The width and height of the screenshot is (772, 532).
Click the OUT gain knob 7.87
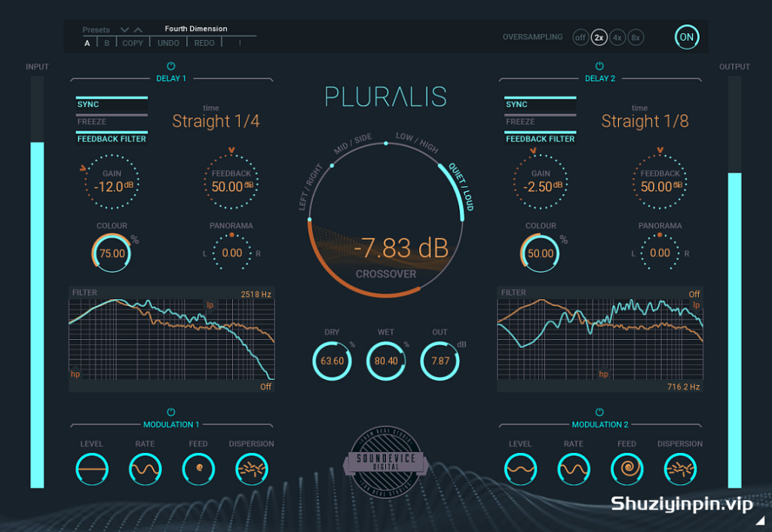tap(440, 361)
